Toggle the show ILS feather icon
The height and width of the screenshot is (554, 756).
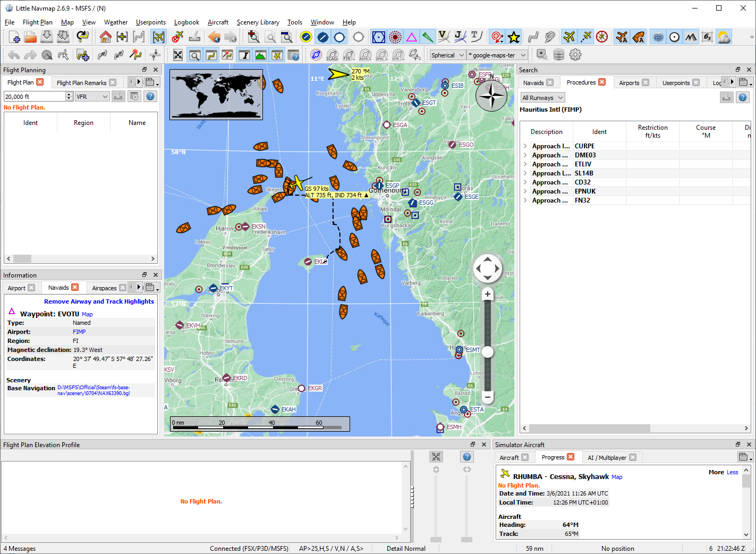pyautogui.click(x=428, y=37)
